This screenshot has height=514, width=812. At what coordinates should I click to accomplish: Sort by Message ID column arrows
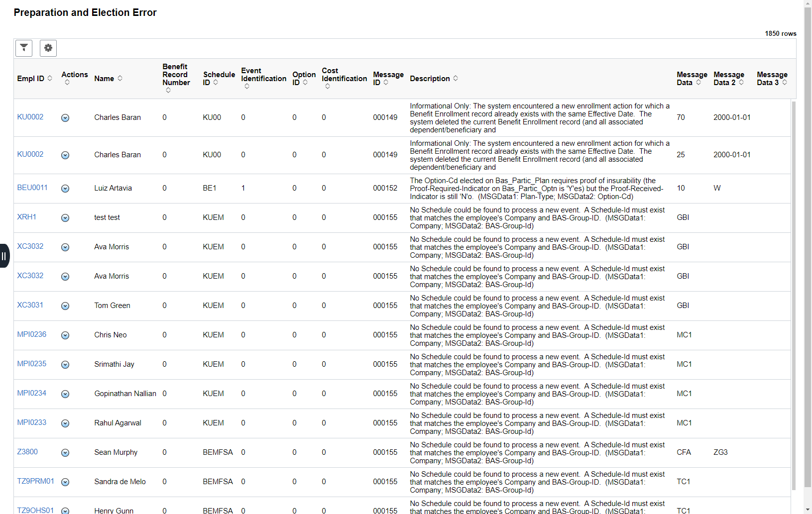tap(386, 83)
